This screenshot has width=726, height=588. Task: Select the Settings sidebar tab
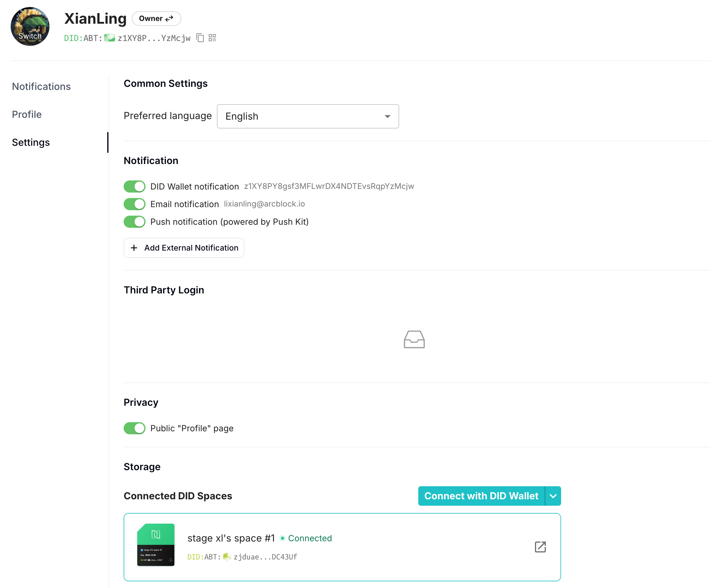(31, 143)
